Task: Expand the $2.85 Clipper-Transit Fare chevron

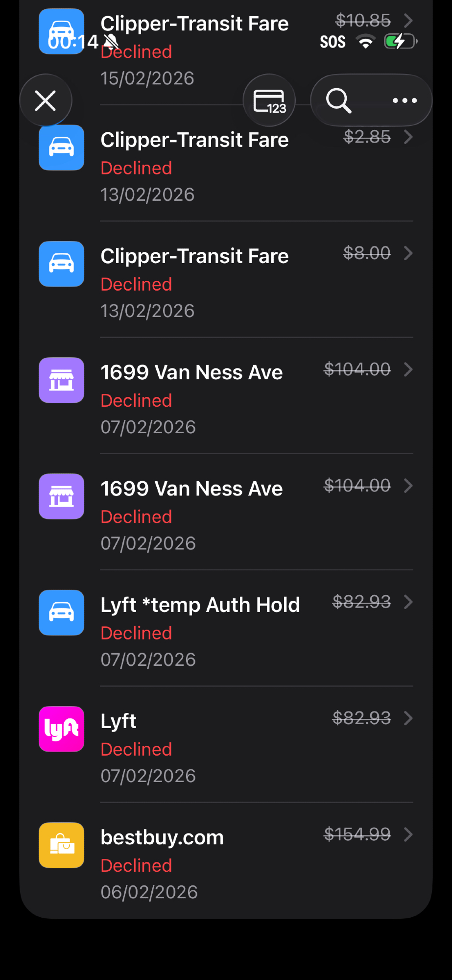Action: tap(408, 137)
